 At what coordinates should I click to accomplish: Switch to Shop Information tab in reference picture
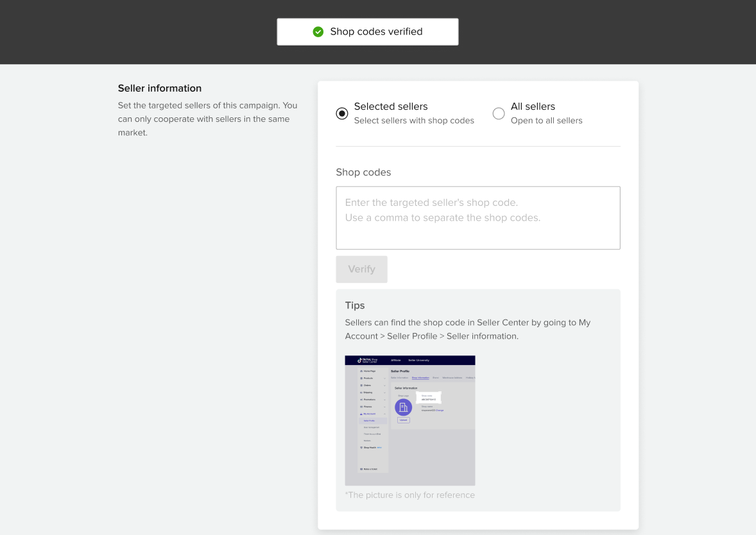tap(420, 378)
